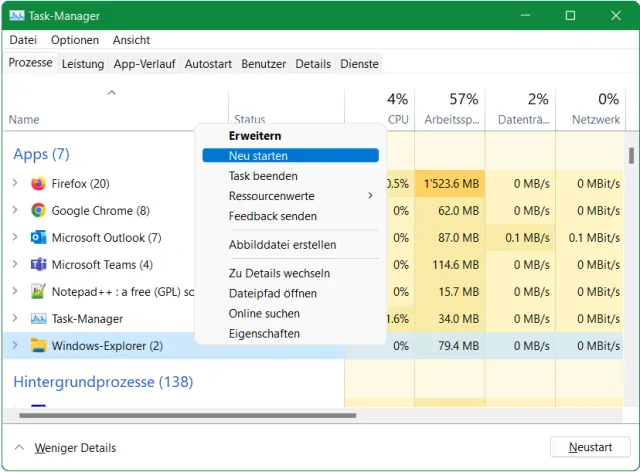Click the Notepad++ icon in list
This screenshot has height=472, width=640.
pos(39,292)
